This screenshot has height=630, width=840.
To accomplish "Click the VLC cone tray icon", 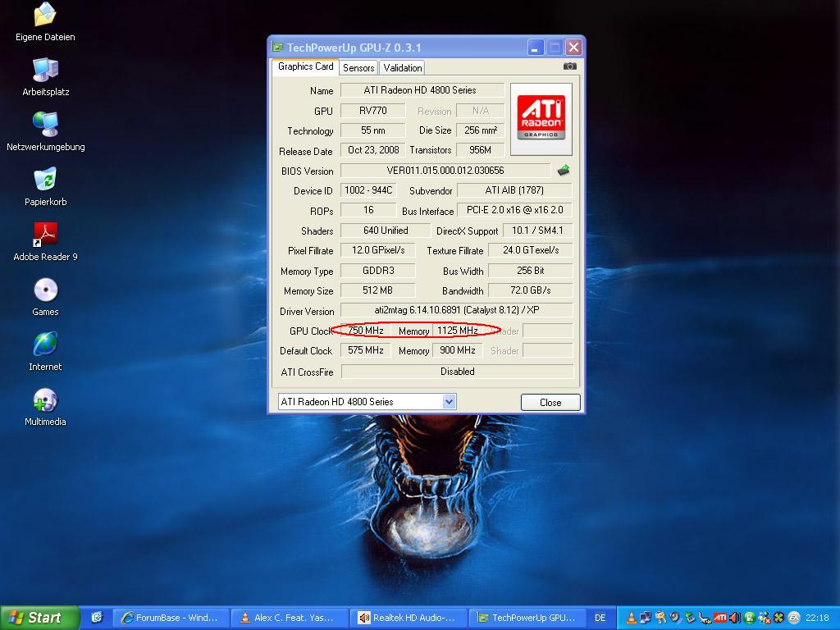I will (631, 618).
